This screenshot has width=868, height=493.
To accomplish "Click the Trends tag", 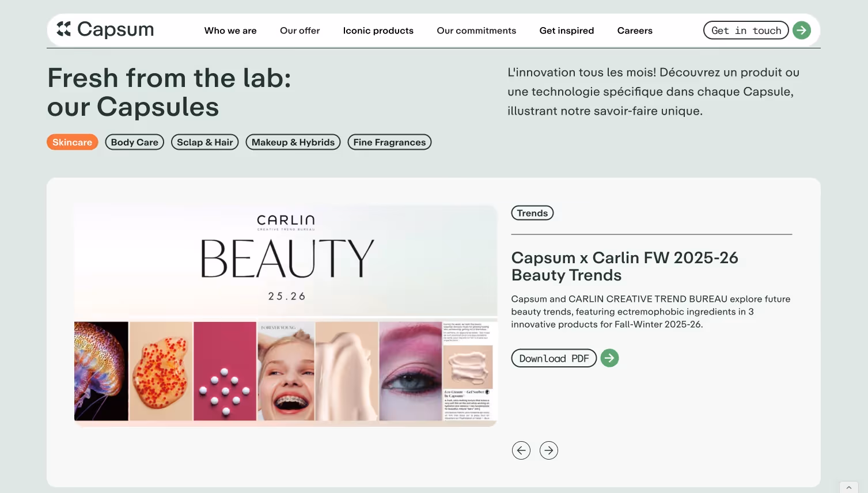I will coord(532,213).
